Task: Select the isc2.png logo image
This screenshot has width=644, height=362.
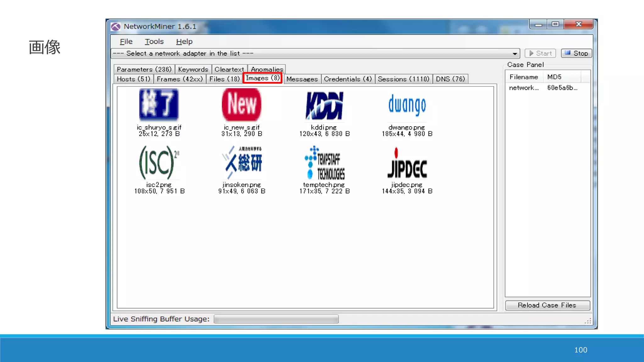Action: (159, 162)
